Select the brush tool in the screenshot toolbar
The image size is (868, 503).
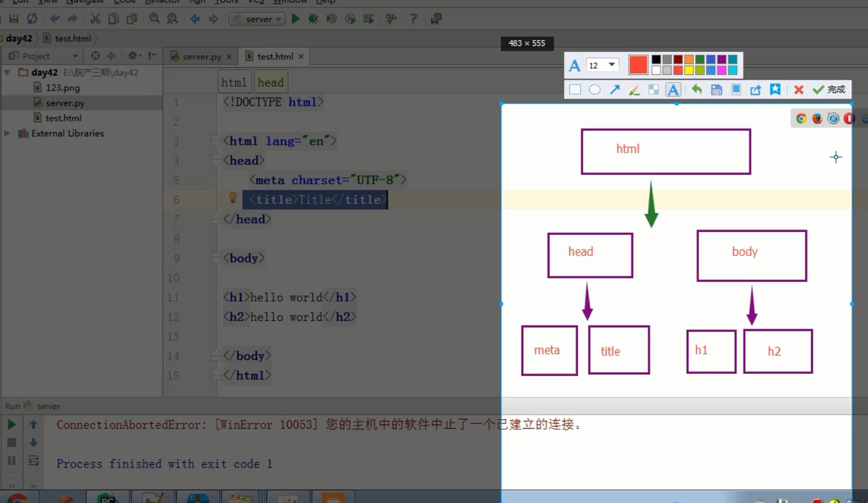[x=634, y=90]
